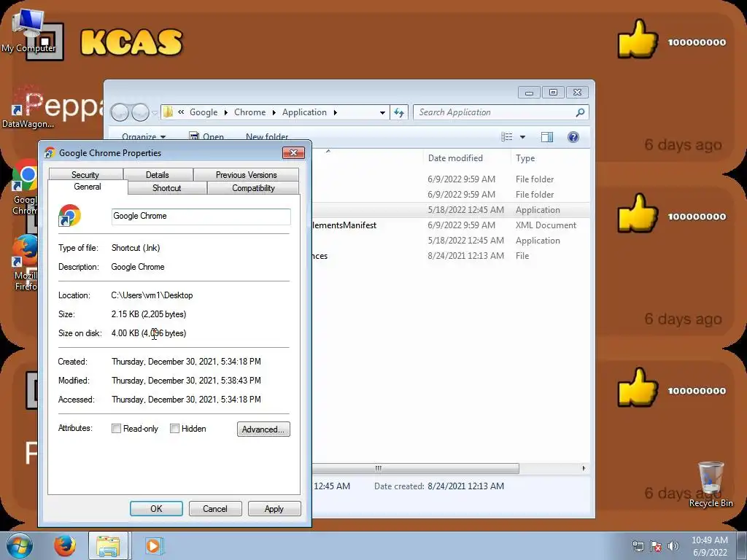Select the My Computer desktop icon
This screenshot has width=747, height=560.
(28, 31)
